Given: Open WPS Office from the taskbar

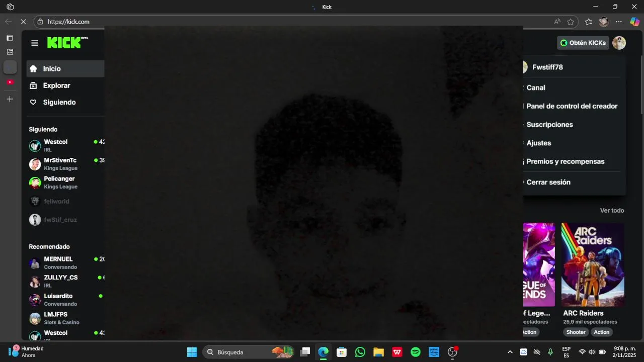Looking at the screenshot, I should point(397,352).
